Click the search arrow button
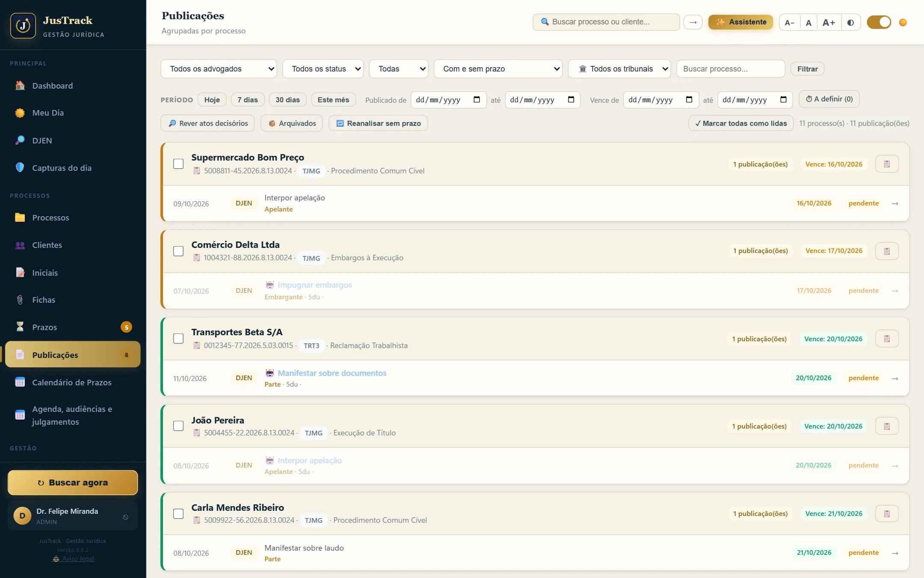The image size is (924, 578). (693, 22)
